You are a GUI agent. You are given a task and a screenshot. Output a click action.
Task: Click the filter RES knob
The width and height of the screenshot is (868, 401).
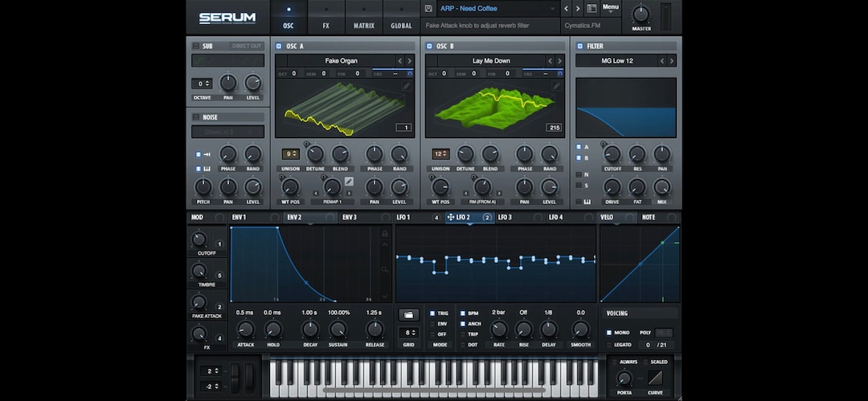pos(637,154)
